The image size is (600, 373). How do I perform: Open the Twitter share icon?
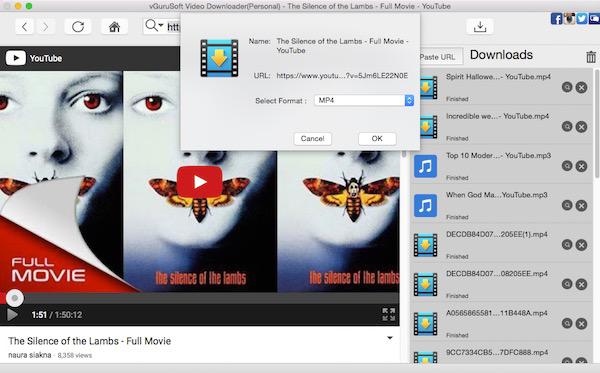(x=582, y=18)
